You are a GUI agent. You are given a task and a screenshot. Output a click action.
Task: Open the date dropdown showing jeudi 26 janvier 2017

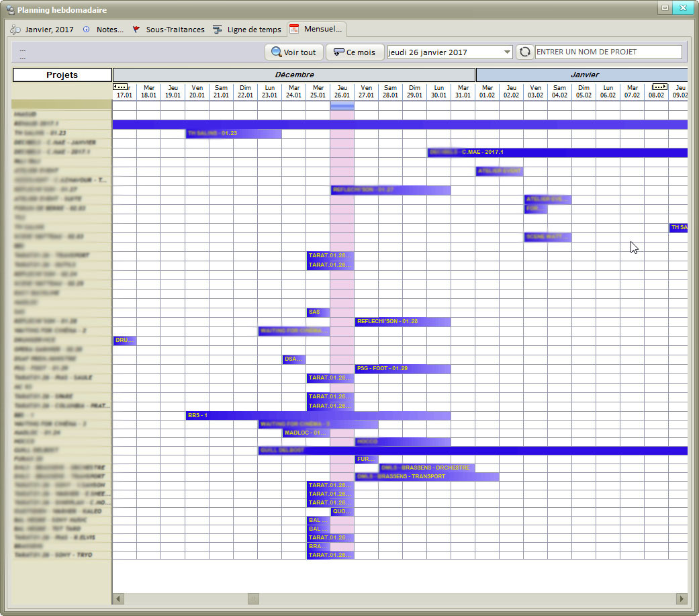(507, 52)
